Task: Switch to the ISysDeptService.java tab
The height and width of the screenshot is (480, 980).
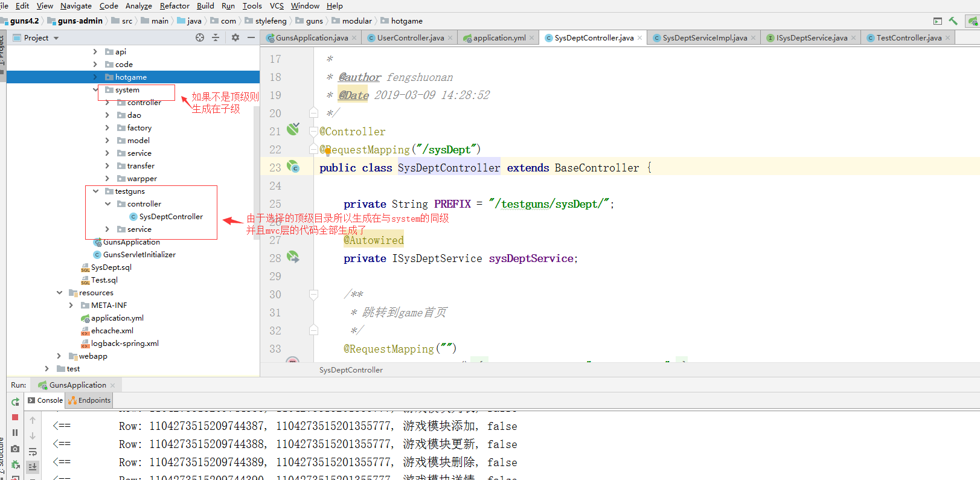Action: point(811,37)
